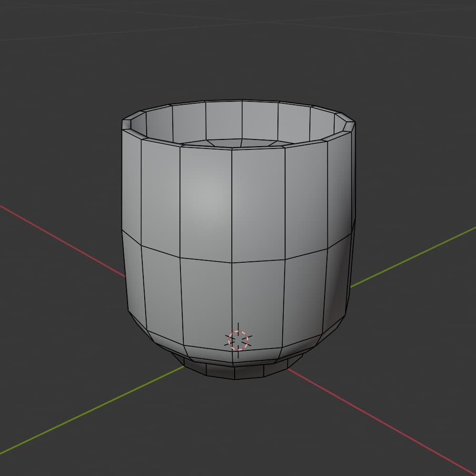The height and width of the screenshot is (476, 476).
Task: Click the green Y axis line right of cup
Action: point(413,257)
